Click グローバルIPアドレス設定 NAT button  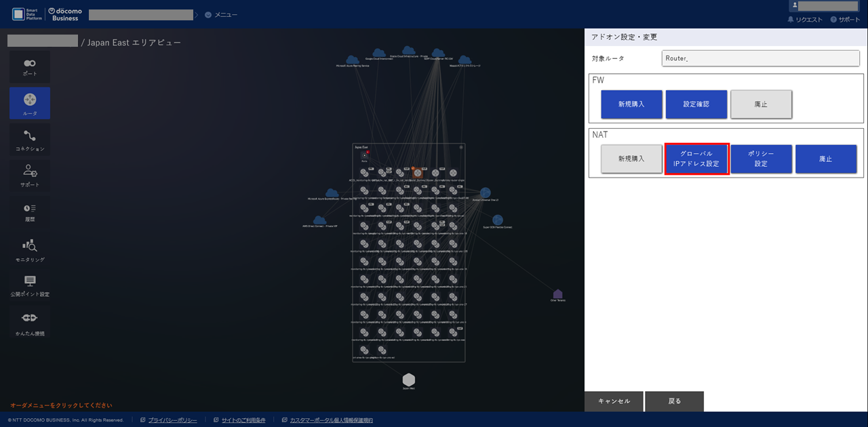pyautogui.click(x=696, y=159)
